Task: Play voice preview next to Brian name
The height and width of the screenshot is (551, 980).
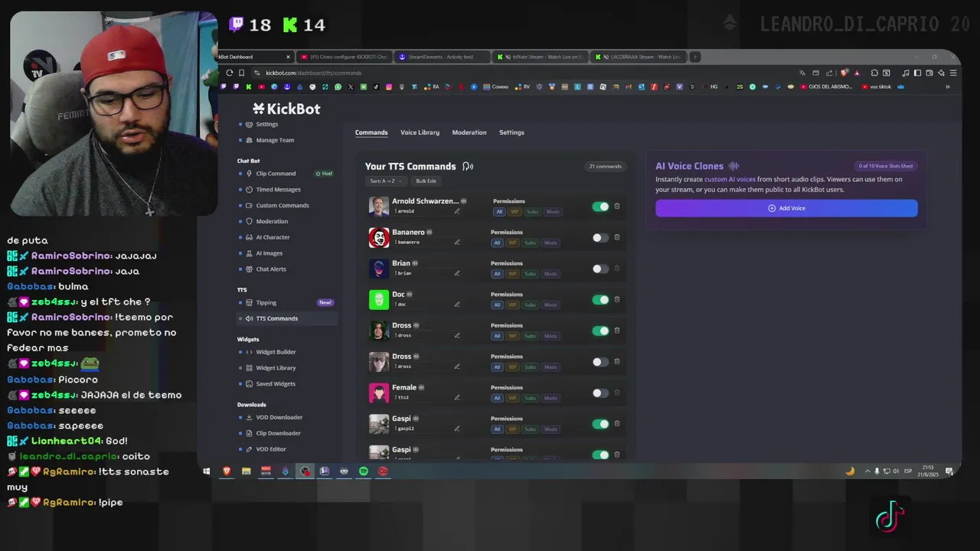Action: click(415, 263)
